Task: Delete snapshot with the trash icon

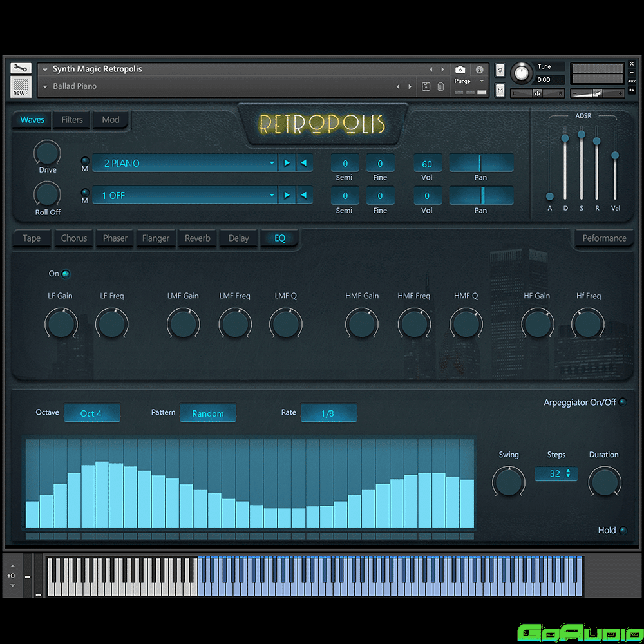Action: pyautogui.click(x=440, y=86)
